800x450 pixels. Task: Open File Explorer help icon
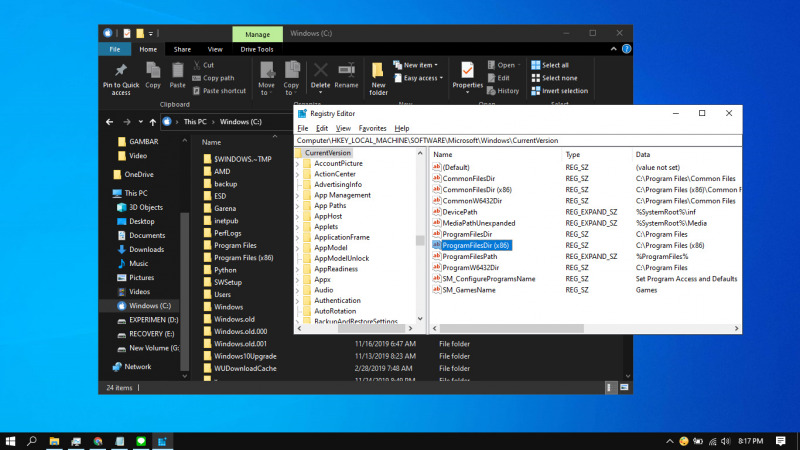[x=627, y=49]
